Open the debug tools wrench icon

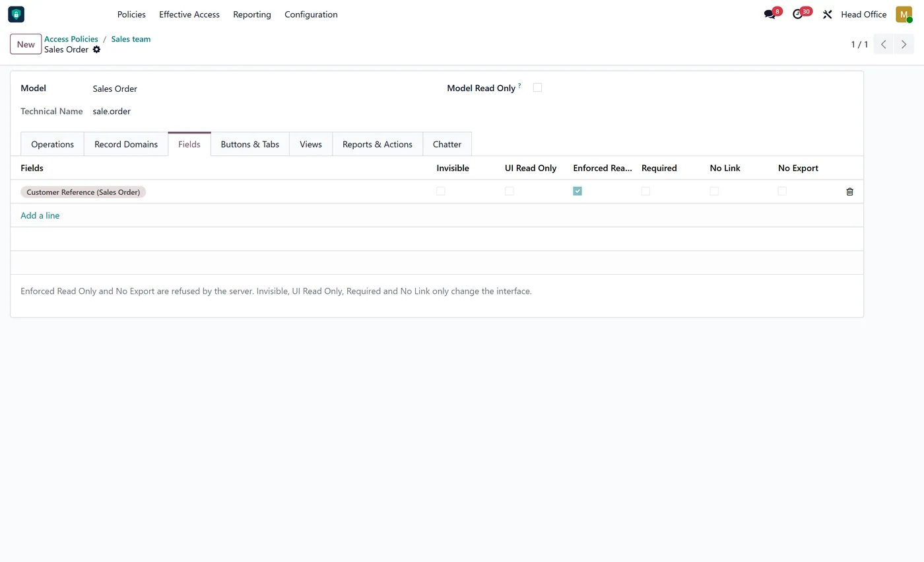click(x=827, y=14)
